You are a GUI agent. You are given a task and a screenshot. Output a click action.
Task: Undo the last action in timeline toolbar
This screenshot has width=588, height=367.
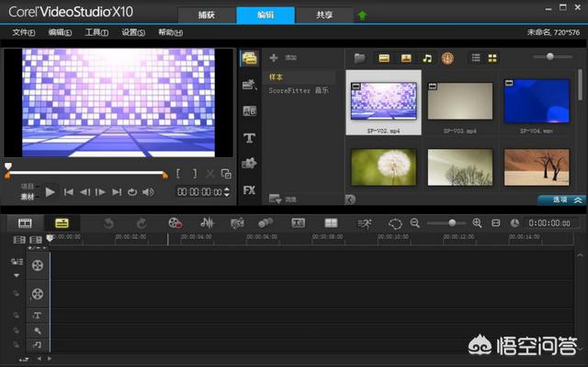pos(108,224)
